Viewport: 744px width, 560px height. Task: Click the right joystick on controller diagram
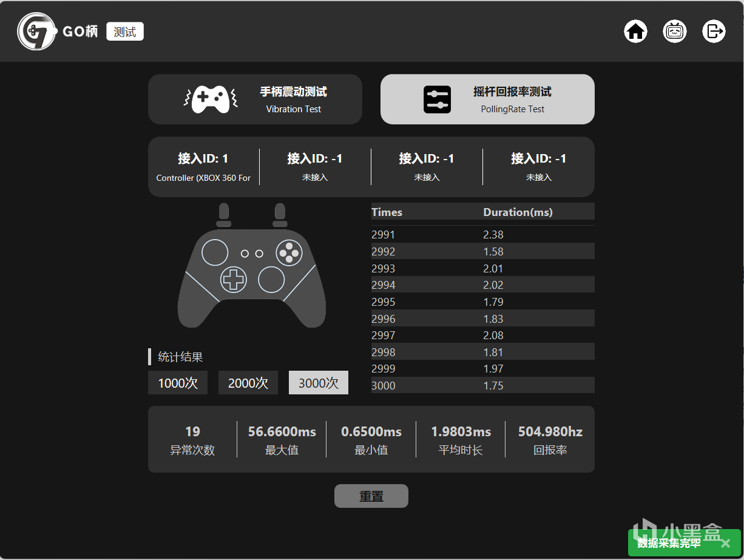pyautogui.click(x=271, y=279)
